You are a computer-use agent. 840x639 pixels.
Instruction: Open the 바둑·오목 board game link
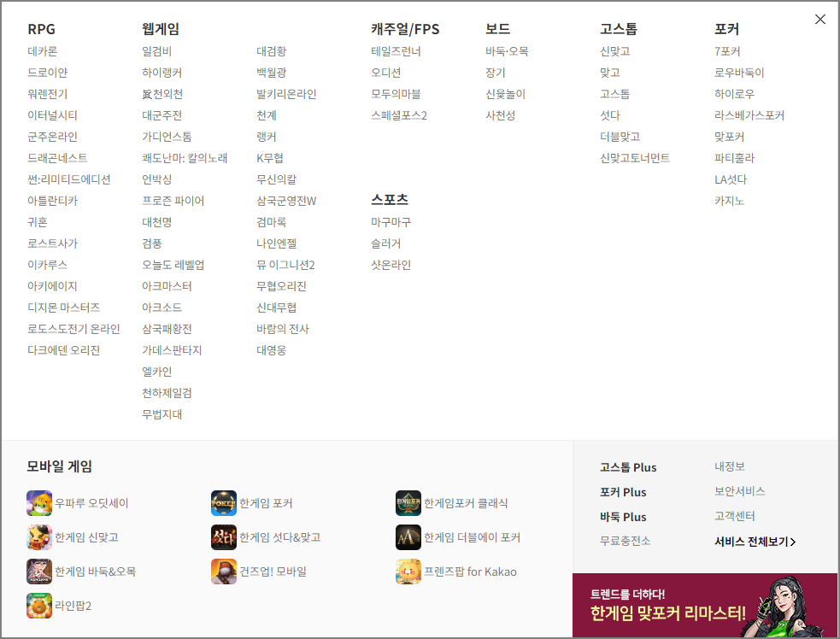pyautogui.click(x=507, y=51)
